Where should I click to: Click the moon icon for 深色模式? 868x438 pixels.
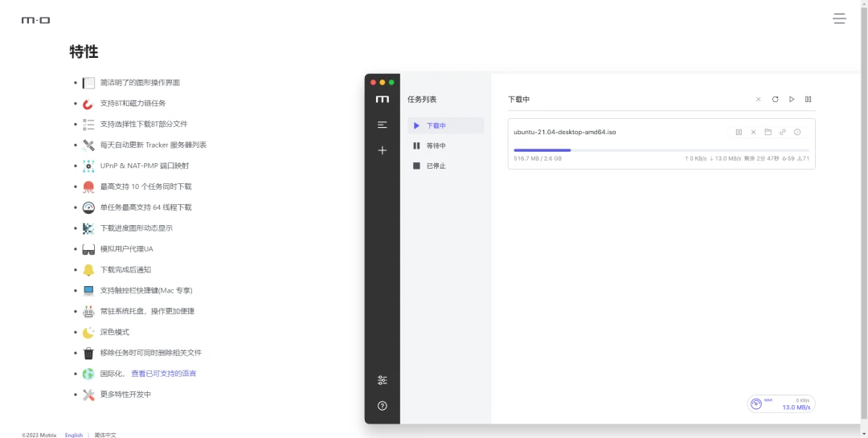(x=88, y=332)
